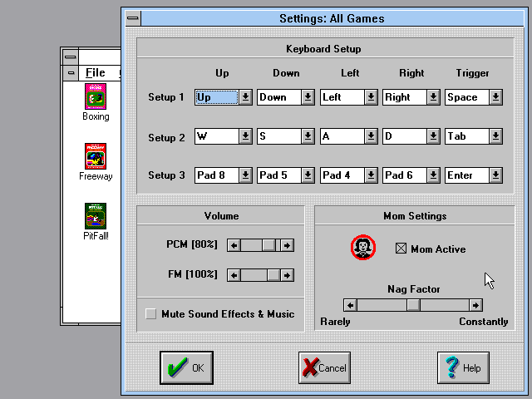Enable Mute Sound Effects & Music
532x399 pixels.
[x=150, y=314]
